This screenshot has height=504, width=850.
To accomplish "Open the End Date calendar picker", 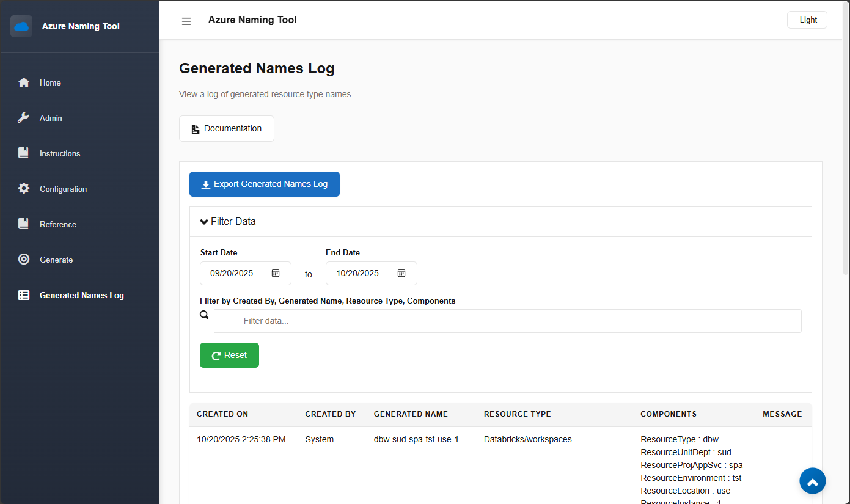I will coord(401,273).
